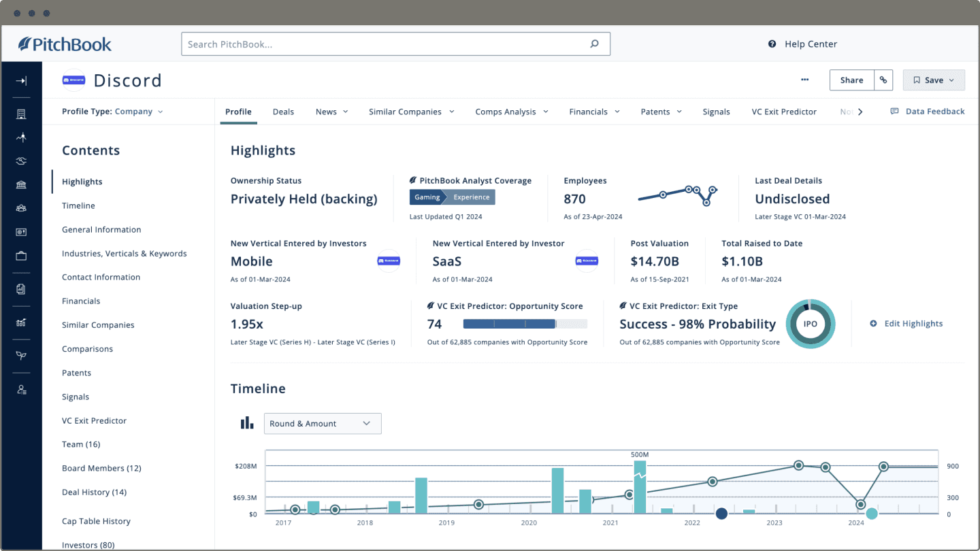Open the briefcase icon in sidebar
980x551 pixels.
[21, 256]
